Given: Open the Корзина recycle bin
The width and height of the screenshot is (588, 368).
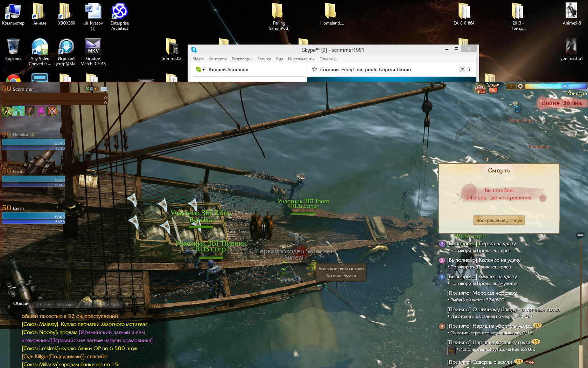Looking at the screenshot, I should 13,49.
